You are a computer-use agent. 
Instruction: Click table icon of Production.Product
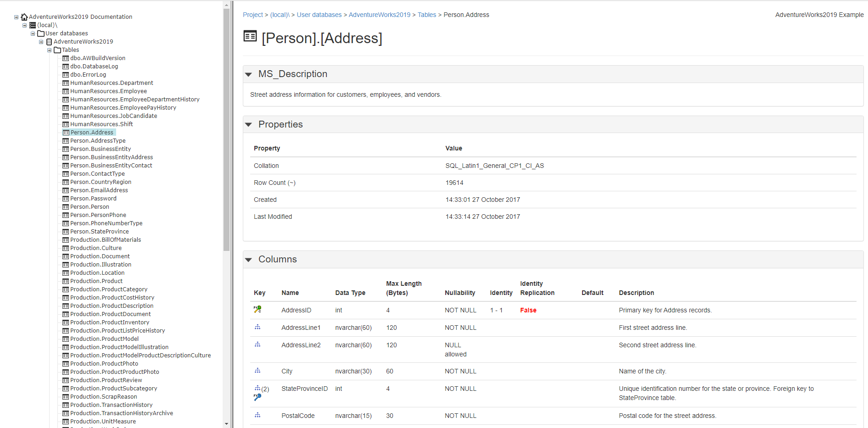click(x=66, y=281)
